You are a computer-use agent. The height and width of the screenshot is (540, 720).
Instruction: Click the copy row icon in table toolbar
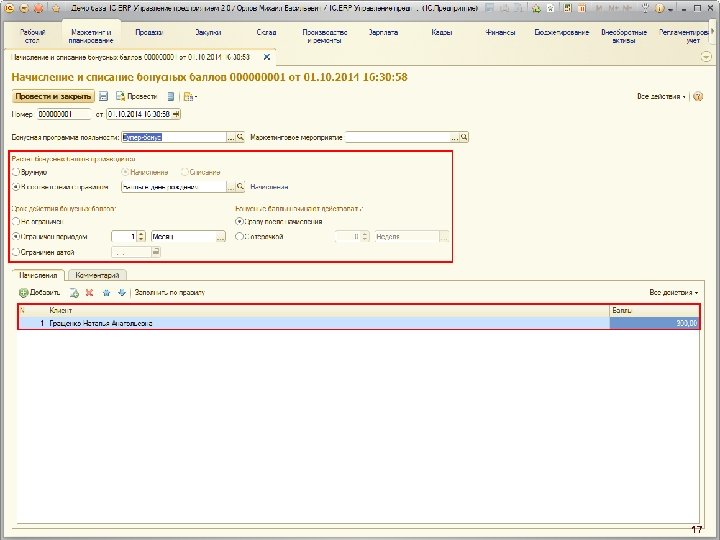pyautogui.click(x=74, y=292)
